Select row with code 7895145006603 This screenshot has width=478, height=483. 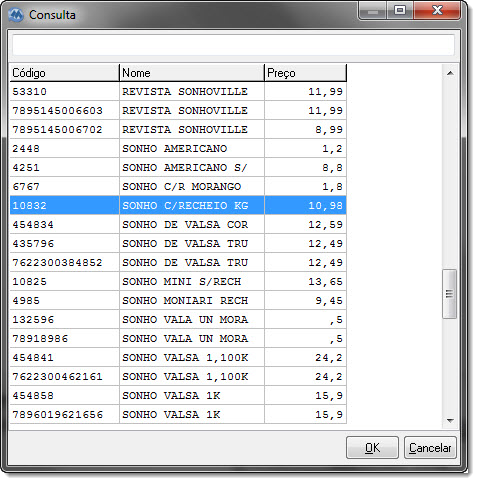178,110
